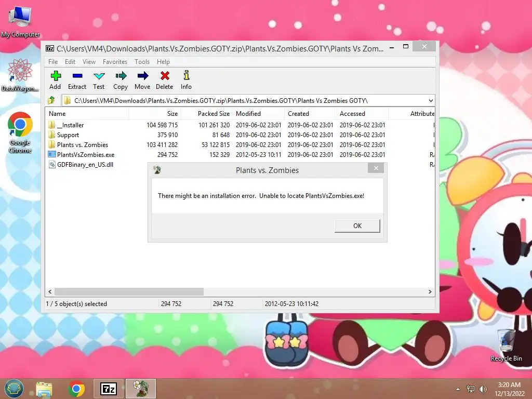Viewport: 532px width, 399px height.
Task: Switch to 7-Zip taskbar button
Action: point(108,389)
